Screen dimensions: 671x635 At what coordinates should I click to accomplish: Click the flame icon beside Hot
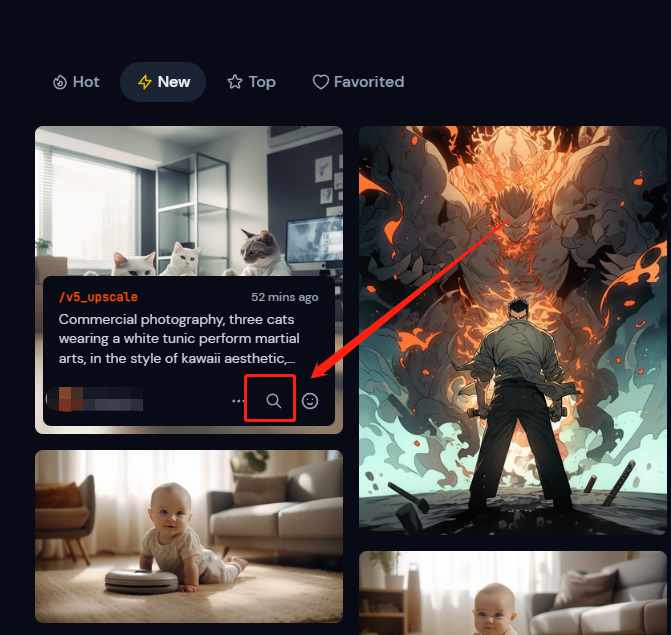pos(60,82)
